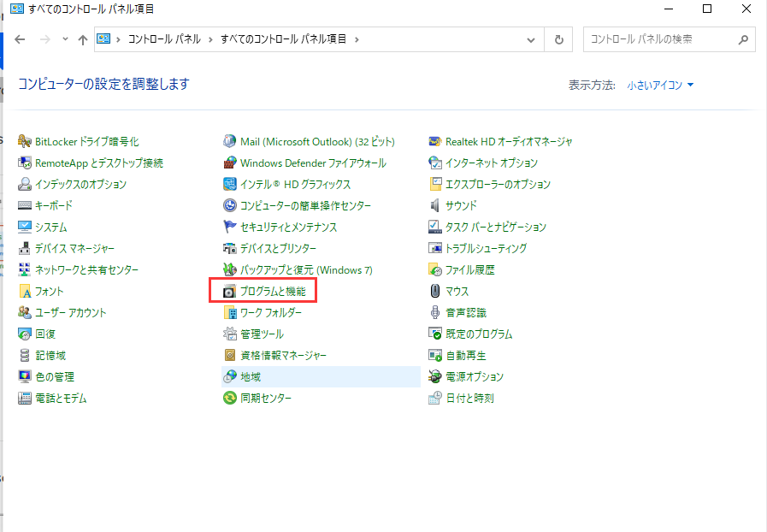Click the サウンド speaker icon
The height and width of the screenshot is (532, 767).
point(435,205)
